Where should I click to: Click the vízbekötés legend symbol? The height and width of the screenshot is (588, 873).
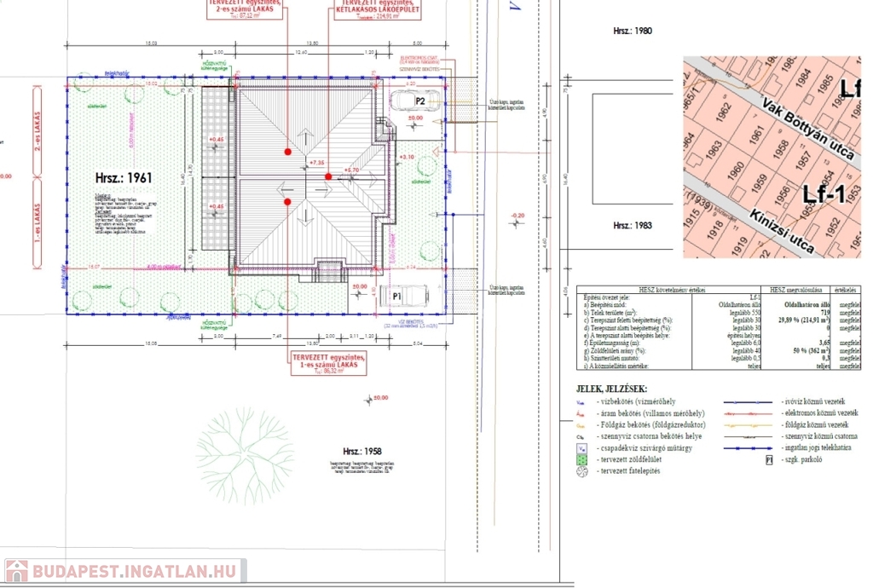[x=581, y=401]
